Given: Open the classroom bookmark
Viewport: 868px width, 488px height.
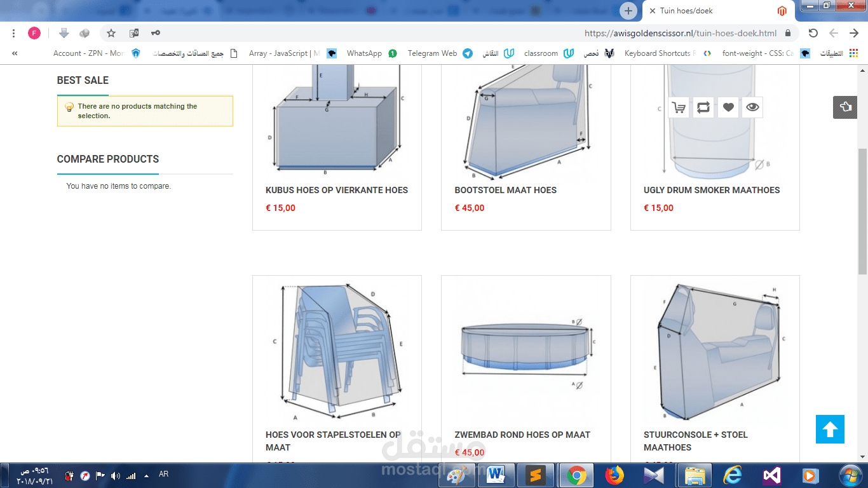Looking at the screenshot, I should coord(549,53).
